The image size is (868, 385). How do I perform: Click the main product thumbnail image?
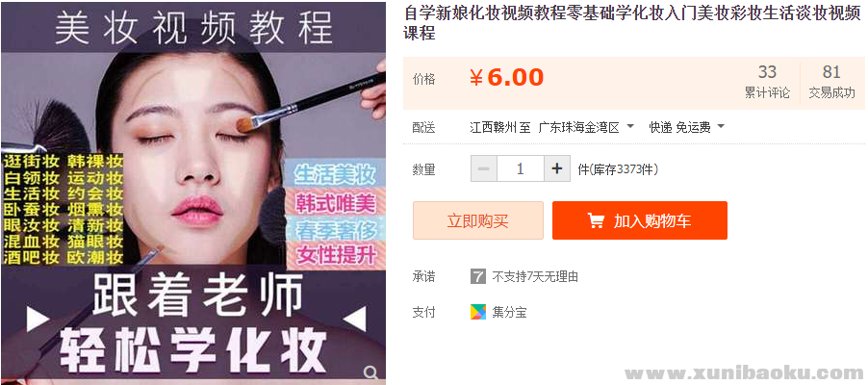click(193, 192)
